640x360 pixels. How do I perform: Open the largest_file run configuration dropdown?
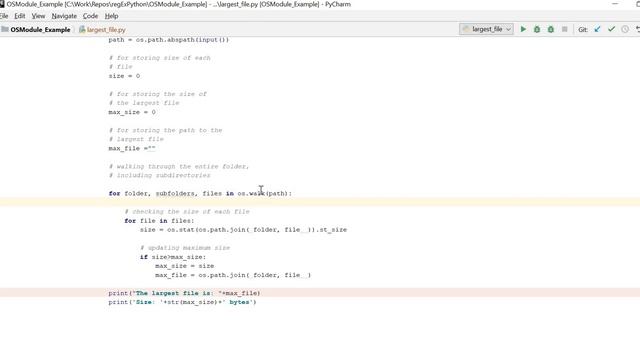click(x=486, y=29)
